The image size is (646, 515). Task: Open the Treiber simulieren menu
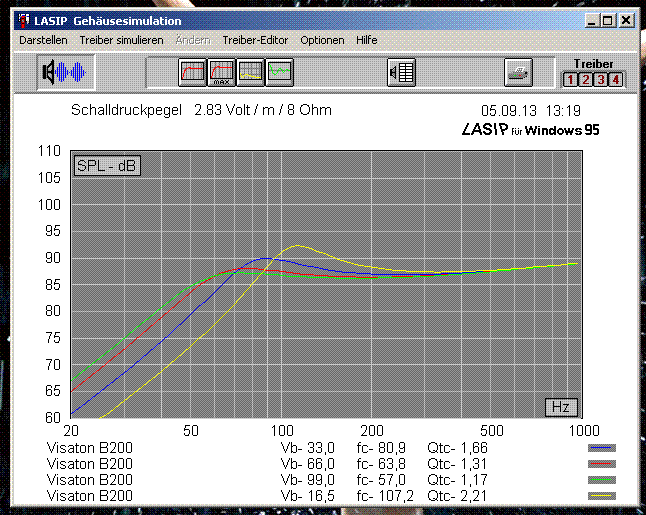(121, 40)
